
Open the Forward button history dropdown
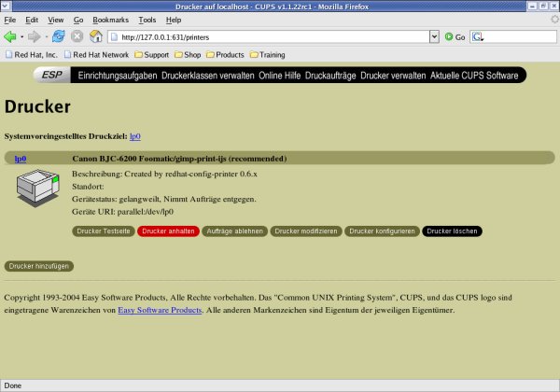point(45,36)
